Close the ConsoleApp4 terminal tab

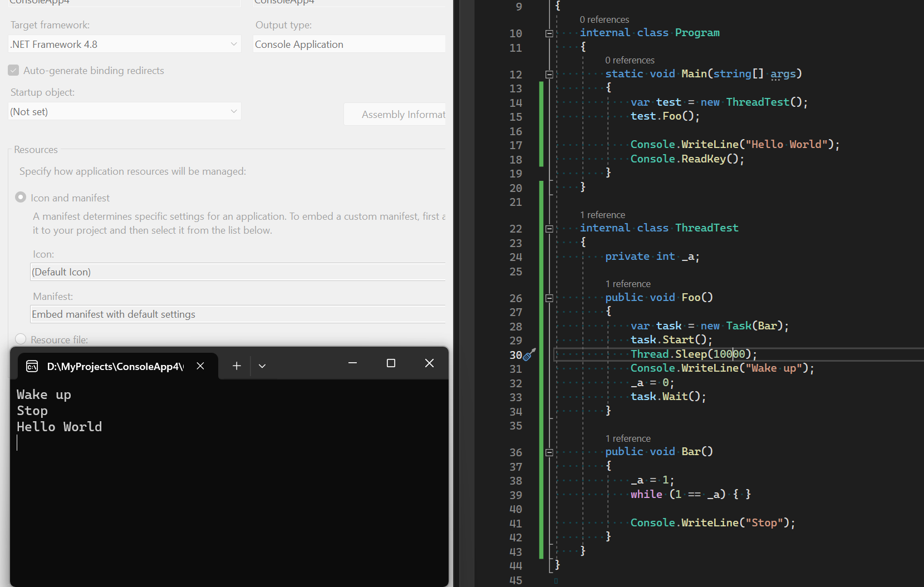pos(200,366)
